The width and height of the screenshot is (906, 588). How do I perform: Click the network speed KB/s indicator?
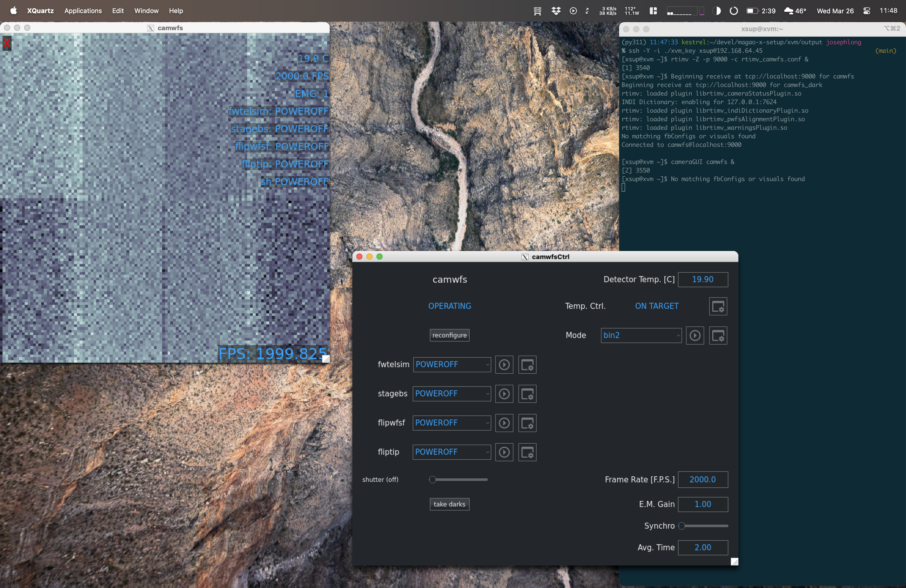click(608, 11)
